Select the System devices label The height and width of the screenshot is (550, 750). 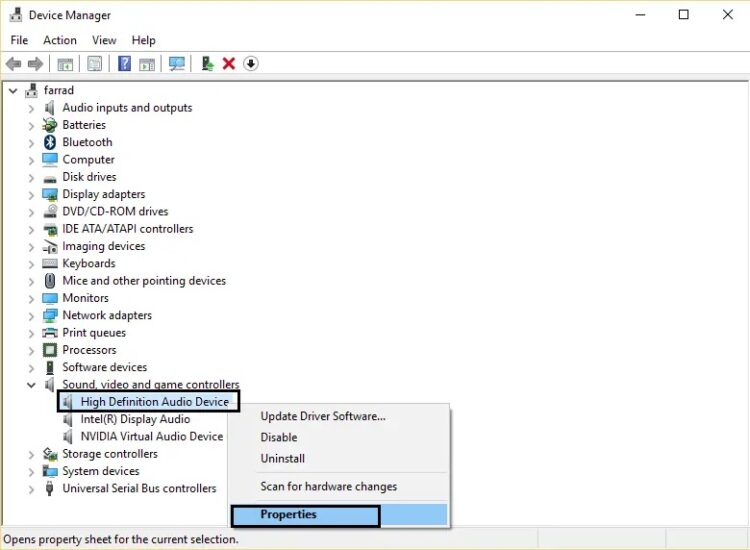tap(101, 471)
